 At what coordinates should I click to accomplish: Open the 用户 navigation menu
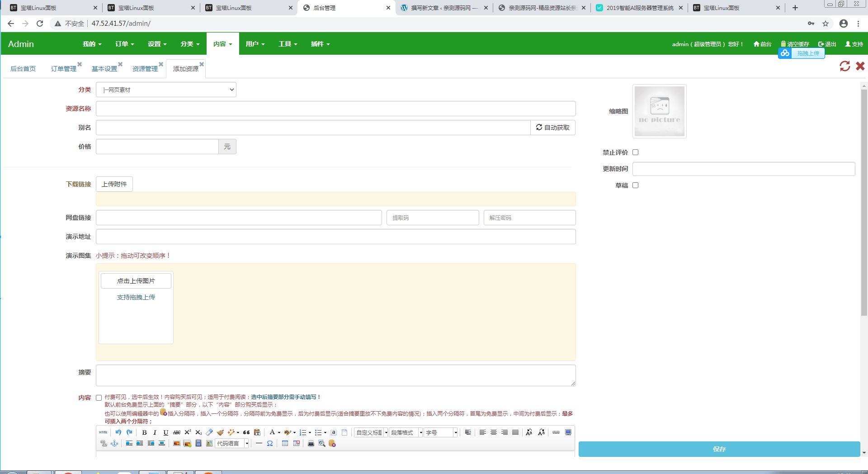point(255,44)
